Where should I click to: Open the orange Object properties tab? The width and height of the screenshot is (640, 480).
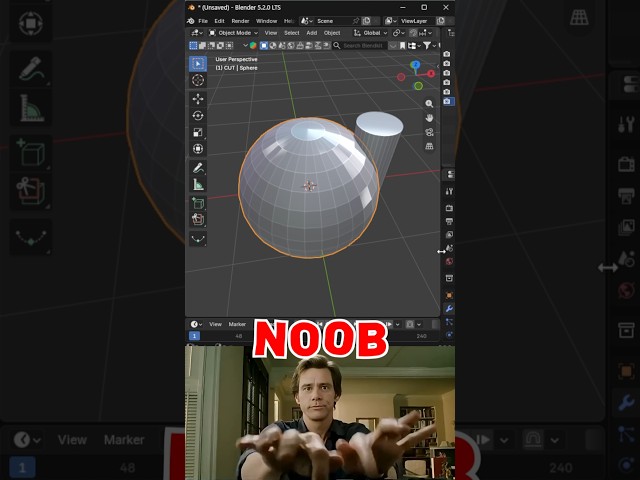(449, 295)
